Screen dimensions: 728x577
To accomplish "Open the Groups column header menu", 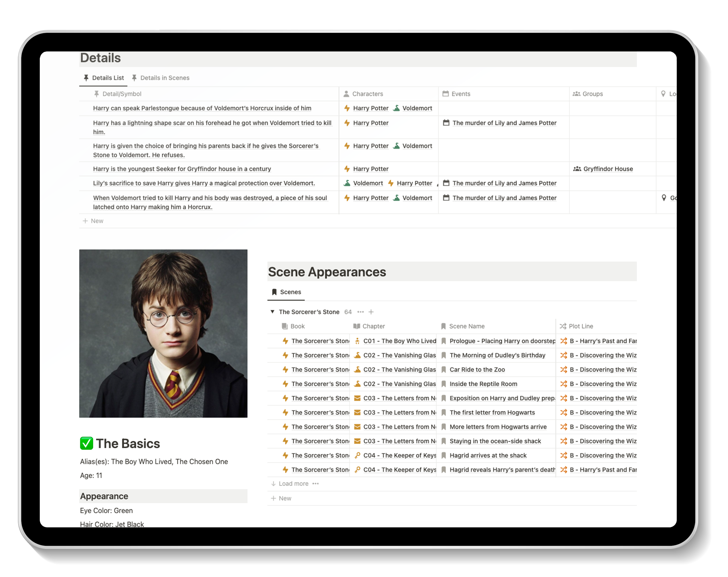I will (588, 94).
